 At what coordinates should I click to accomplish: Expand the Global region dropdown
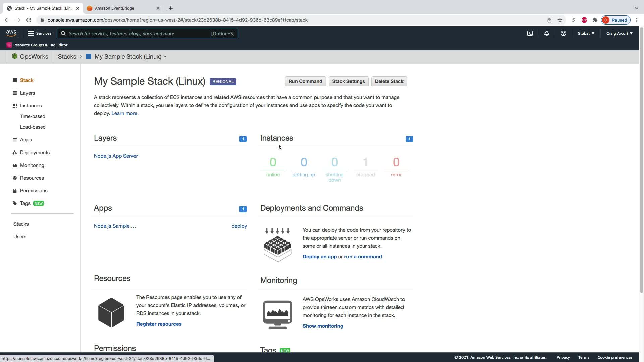click(586, 33)
